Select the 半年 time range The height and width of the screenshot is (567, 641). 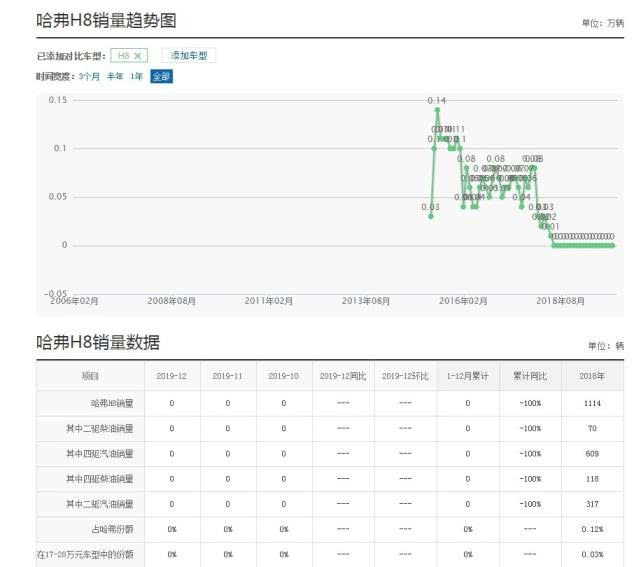point(115,76)
